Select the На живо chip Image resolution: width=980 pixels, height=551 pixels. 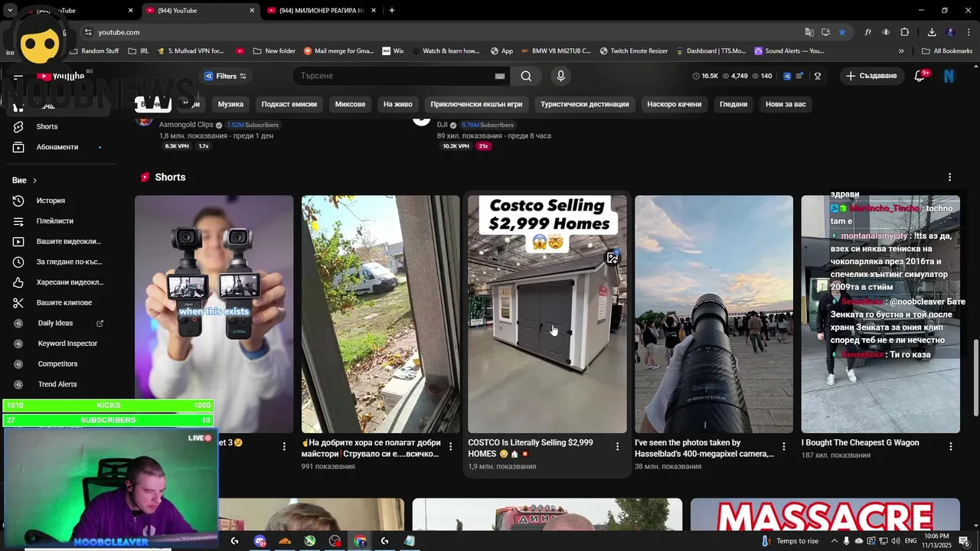(398, 104)
